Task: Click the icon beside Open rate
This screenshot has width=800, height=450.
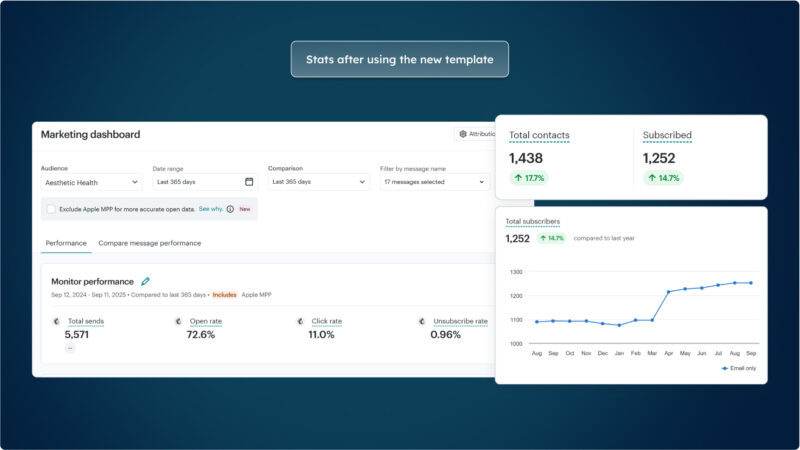Action: tap(179, 321)
